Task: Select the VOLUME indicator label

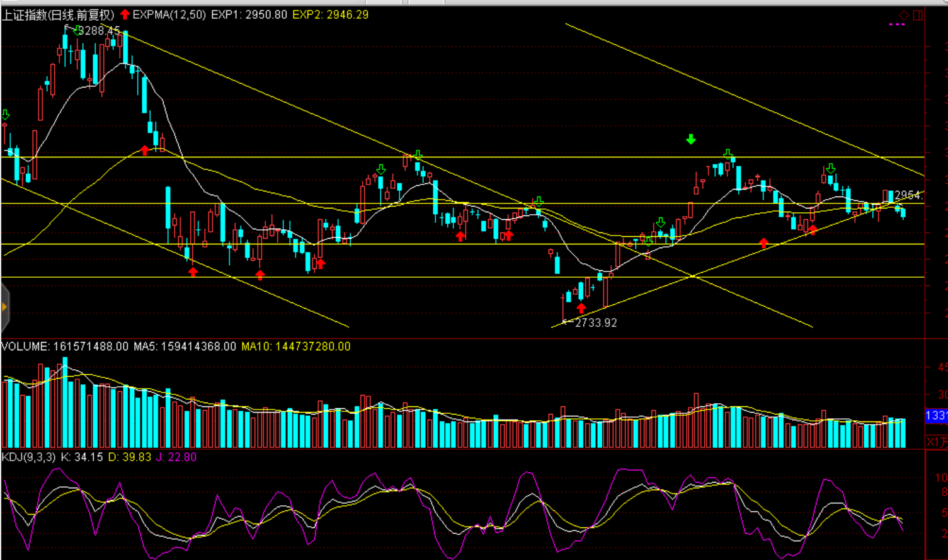Action: coord(25,346)
